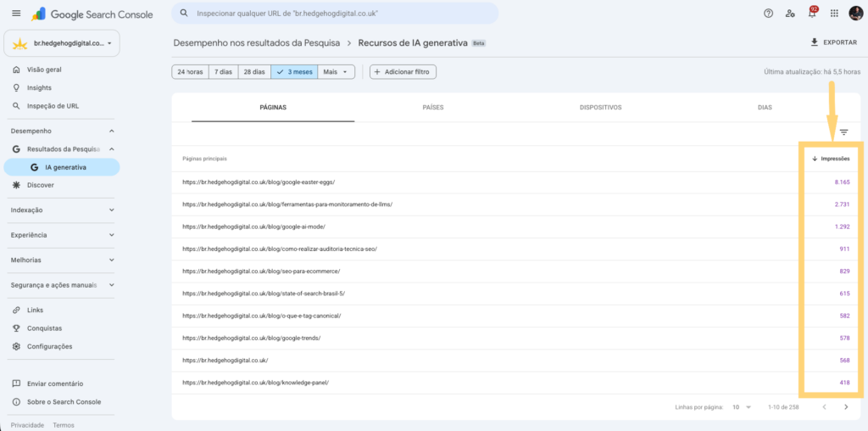Open Visão geral in sidebar
The height and width of the screenshot is (431, 868).
pyautogui.click(x=59, y=70)
